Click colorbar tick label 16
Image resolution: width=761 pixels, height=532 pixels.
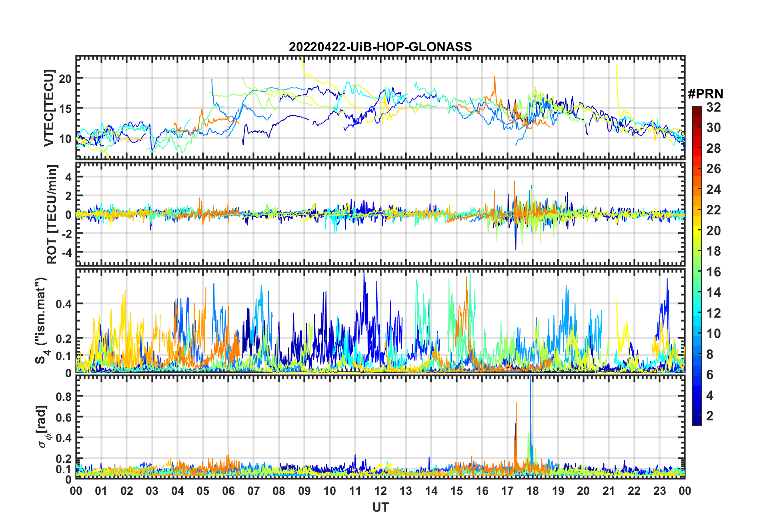(713, 272)
